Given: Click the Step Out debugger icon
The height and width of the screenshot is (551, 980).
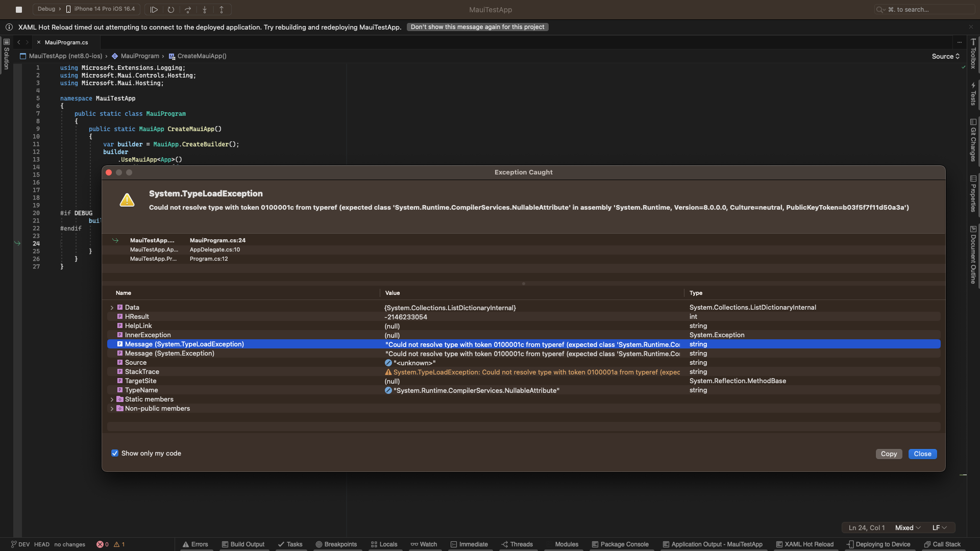Looking at the screenshot, I should 222,9.
